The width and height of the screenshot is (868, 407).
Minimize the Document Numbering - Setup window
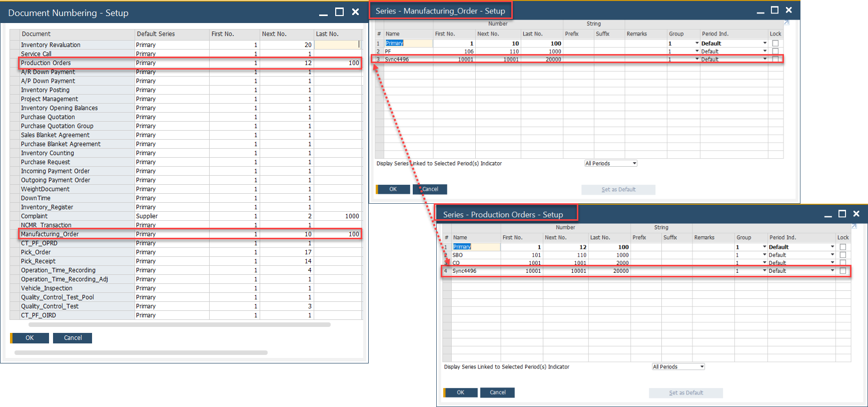coord(323,13)
